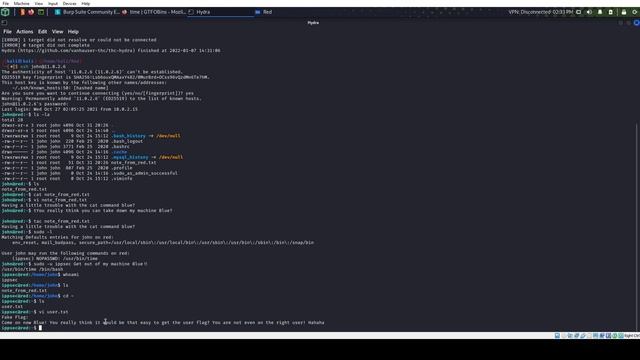640x360 pixels.
Task: Click the battery power tray icon
Action: (x=611, y=12)
